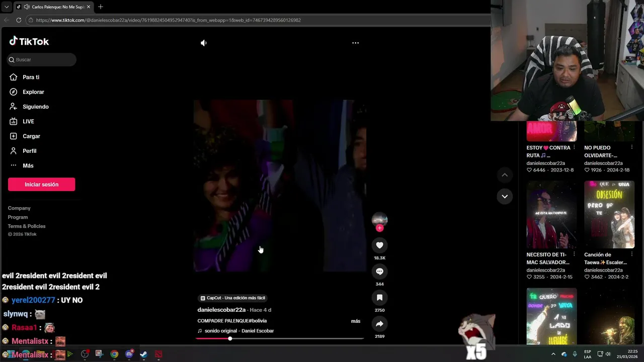Follow creator with the red plus badge
644x362 pixels.
tap(379, 228)
